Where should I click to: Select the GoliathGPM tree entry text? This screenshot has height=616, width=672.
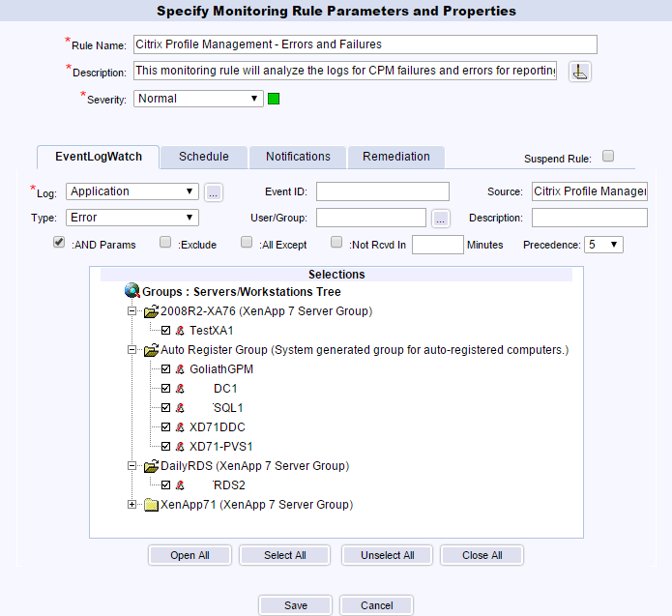[x=221, y=369]
